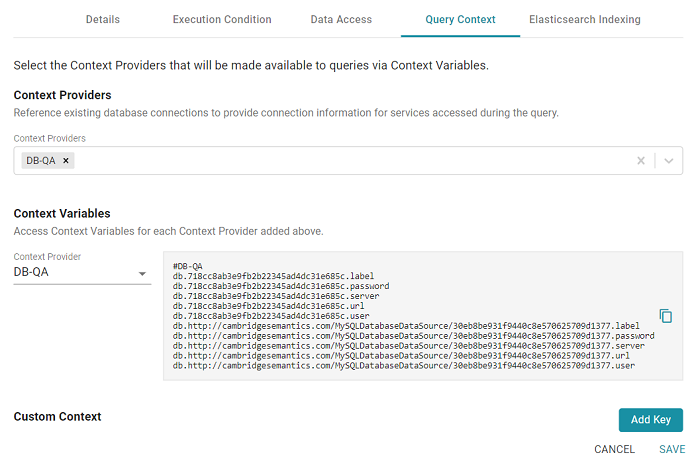This screenshot has width=700, height=463.
Task: Click the Add Key button
Action: 650,420
